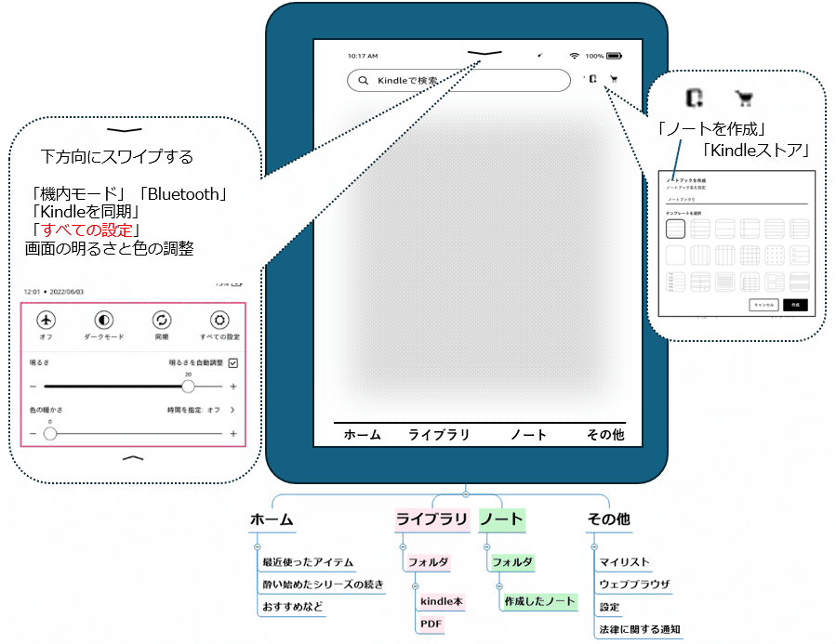Click the minus sign on 明るさ slider
Image resolution: width=836 pixels, height=644 pixels.
(x=33, y=387)
